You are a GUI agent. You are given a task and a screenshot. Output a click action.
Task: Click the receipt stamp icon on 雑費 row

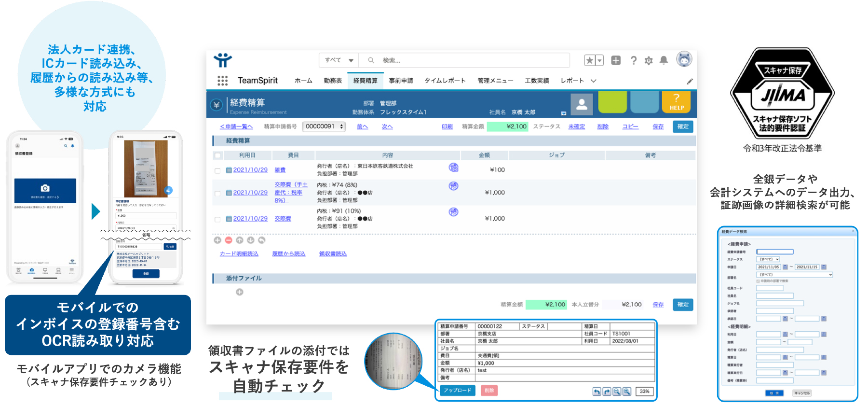click(x=454, y=168)
